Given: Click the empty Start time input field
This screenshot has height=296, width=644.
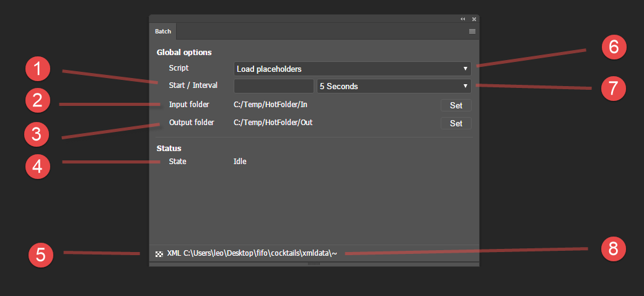Looking at the screenshot, I should point(273,87).
